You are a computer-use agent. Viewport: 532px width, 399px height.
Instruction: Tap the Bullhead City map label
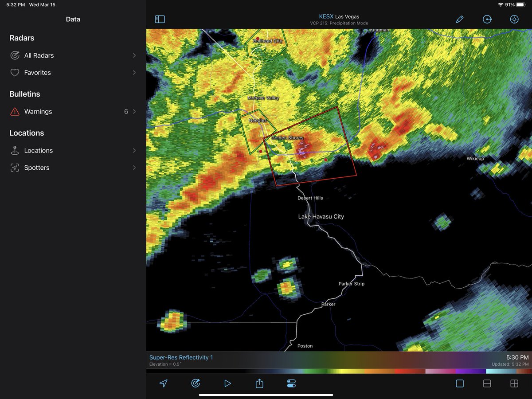pos(268,41)
